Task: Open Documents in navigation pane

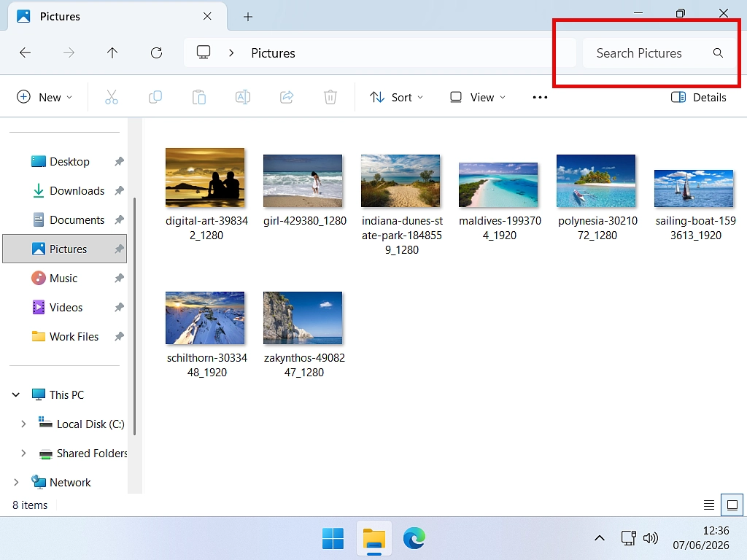Action: click(65, 220)
